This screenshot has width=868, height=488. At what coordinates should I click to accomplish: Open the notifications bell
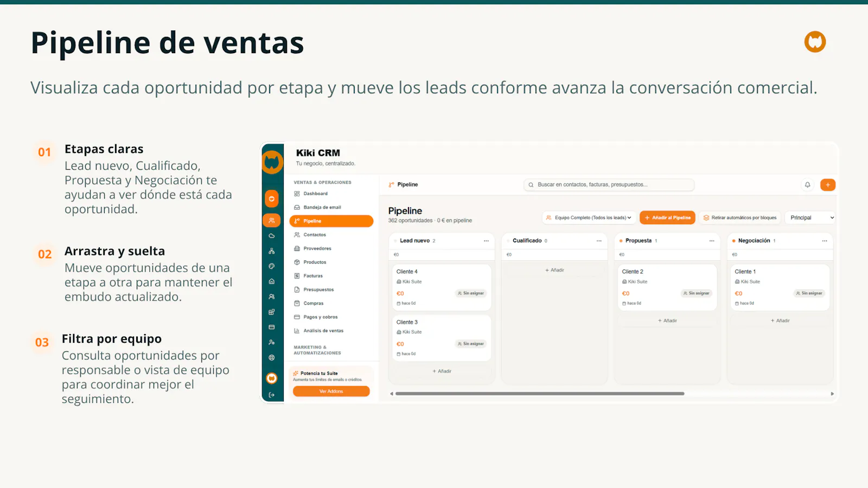[807, 185]
